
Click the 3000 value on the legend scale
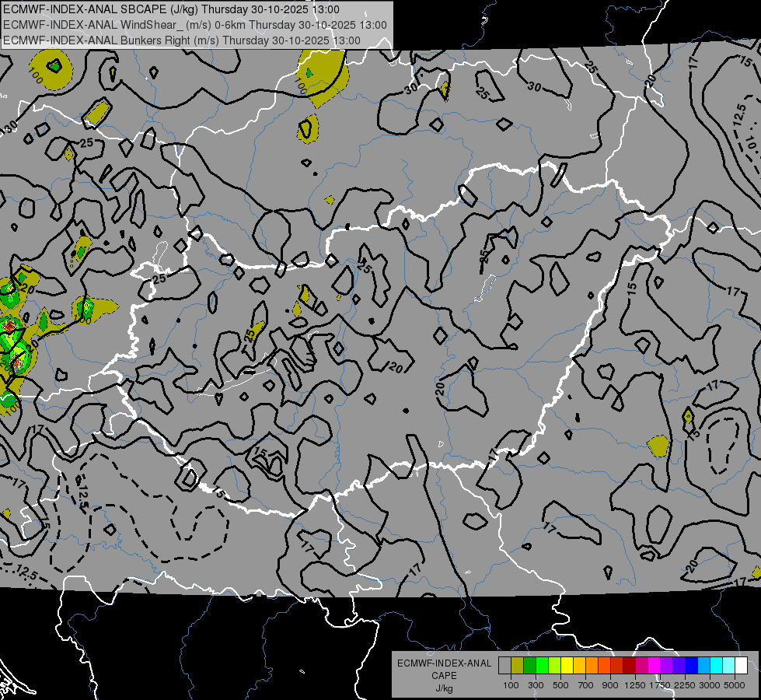pos(709,685)
